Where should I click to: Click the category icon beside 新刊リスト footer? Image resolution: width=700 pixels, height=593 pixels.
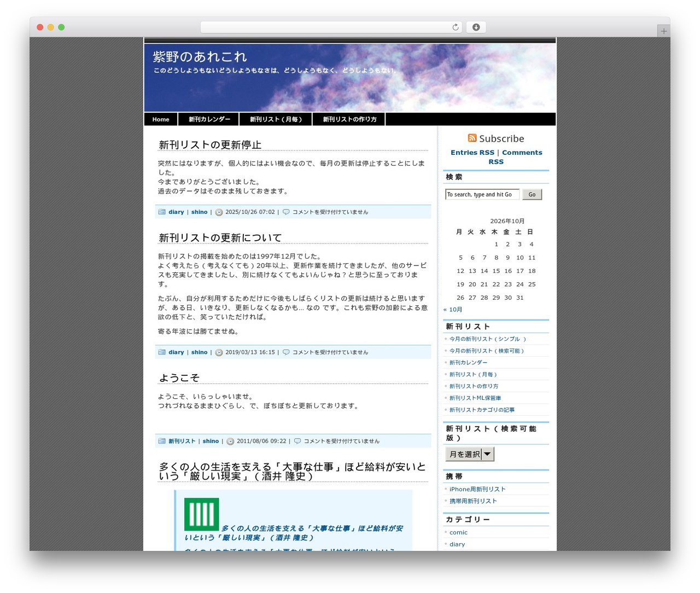(162, 441)
